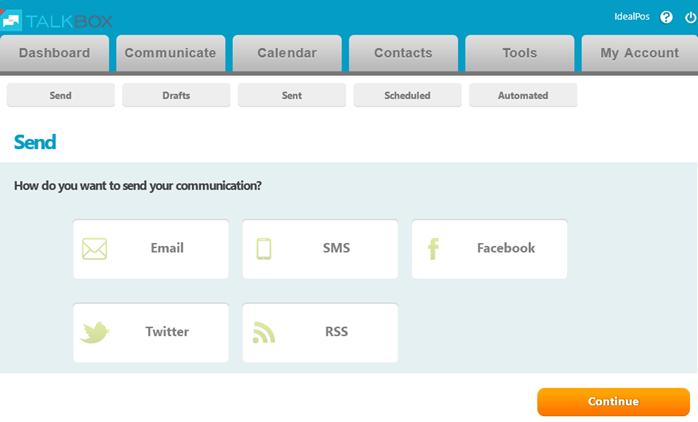698x422 pixels.
Task: Go to the Contacts tab
Action: (403, 53)
